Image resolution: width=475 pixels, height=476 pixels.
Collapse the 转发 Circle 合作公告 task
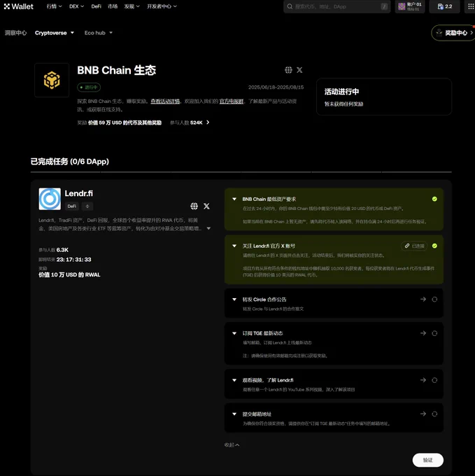click(234, 300)
